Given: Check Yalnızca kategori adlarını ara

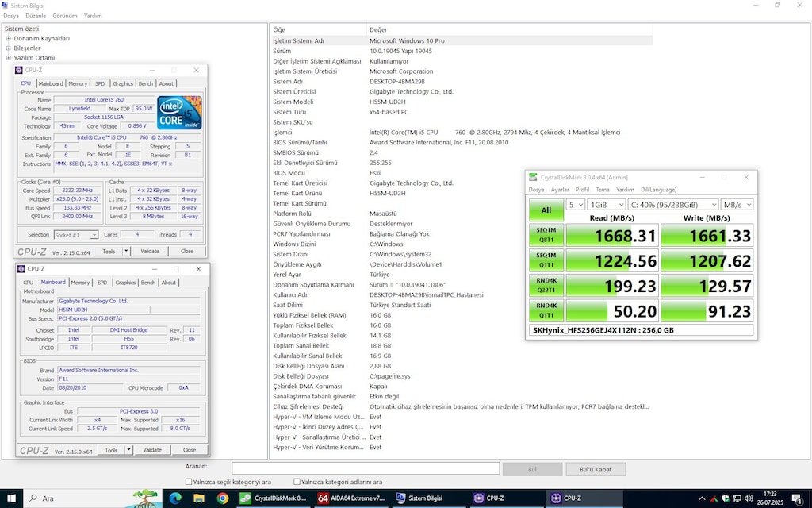Looking at the screenshot, I should (297, 482).
